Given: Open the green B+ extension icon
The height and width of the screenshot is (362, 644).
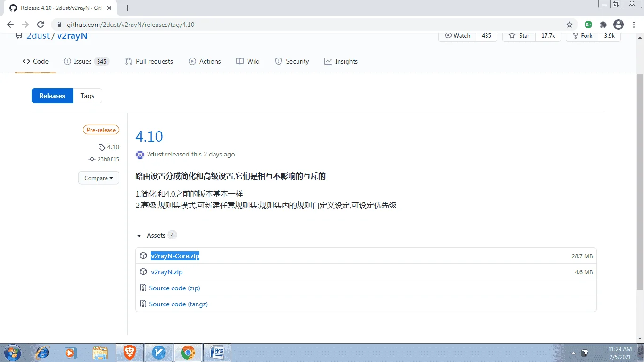Looking at the screenshot, I should coord(588,25).
